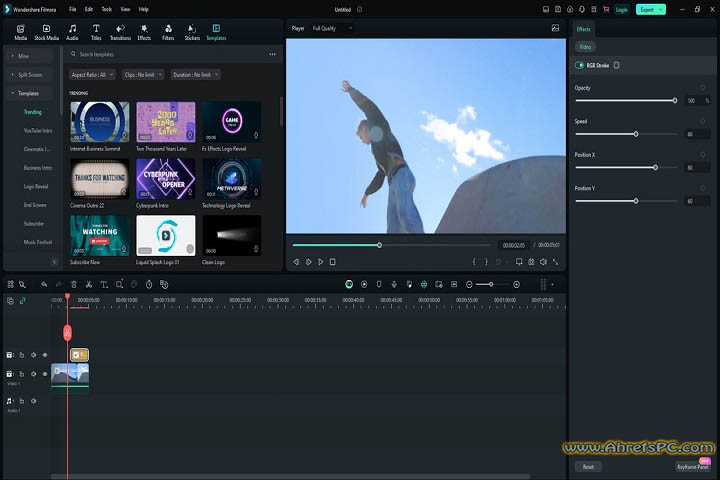Take a snapshot with the camera icon

[531, 262]
